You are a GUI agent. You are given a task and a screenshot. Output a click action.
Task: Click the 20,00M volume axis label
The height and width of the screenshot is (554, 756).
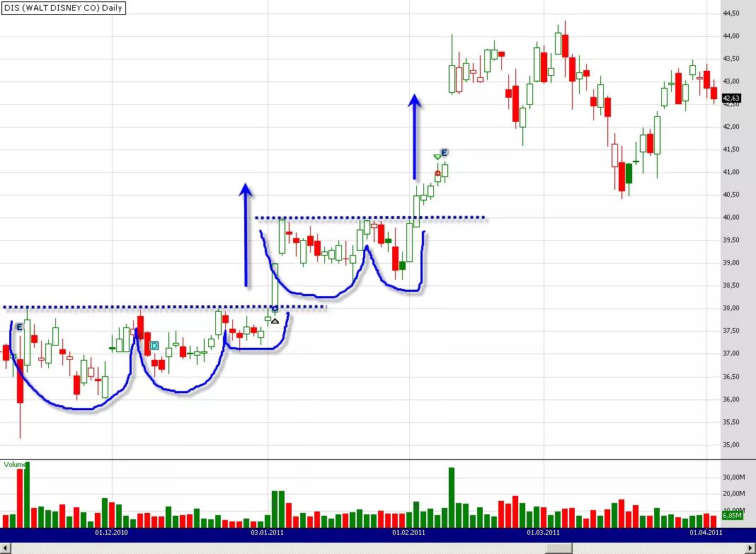pos(733,494)
